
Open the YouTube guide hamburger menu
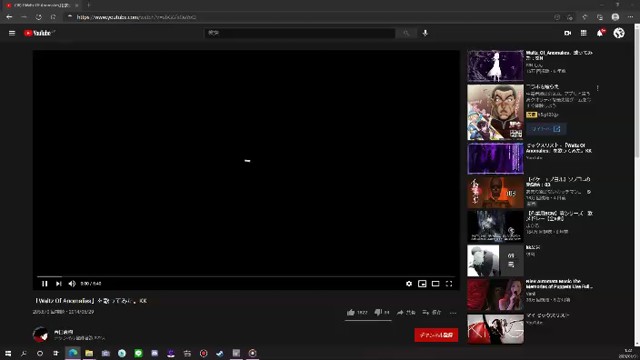pyautogui.click(x=12, y=33)
